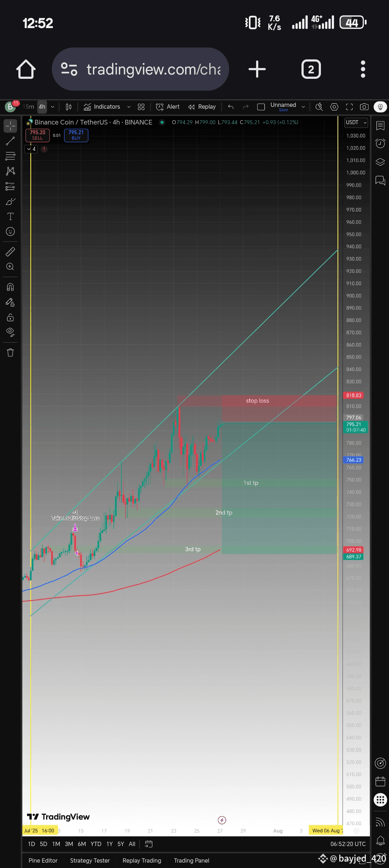This screenshot has height=868, width=389.
Task: Open the go to date calendar icon
Action: coord(149,844)
